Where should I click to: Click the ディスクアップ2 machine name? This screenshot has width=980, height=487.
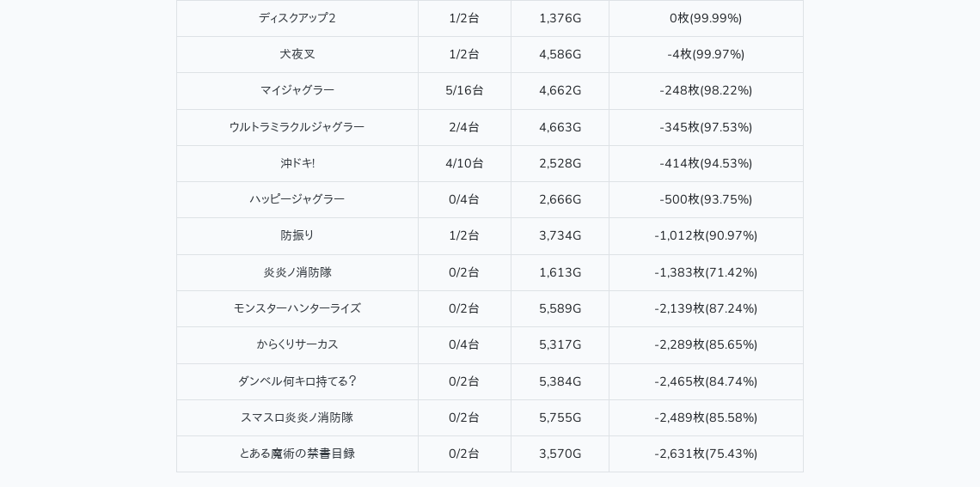(x=297, y=18)
